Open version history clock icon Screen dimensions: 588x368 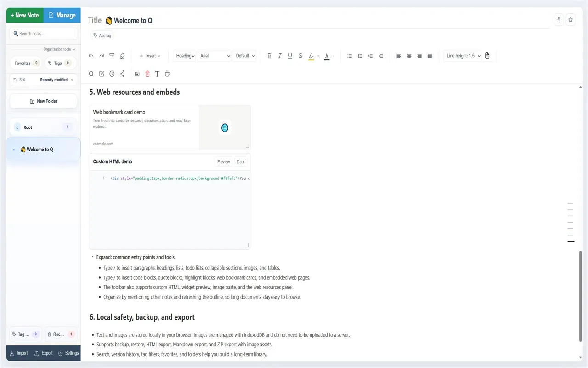coord(112,74)
